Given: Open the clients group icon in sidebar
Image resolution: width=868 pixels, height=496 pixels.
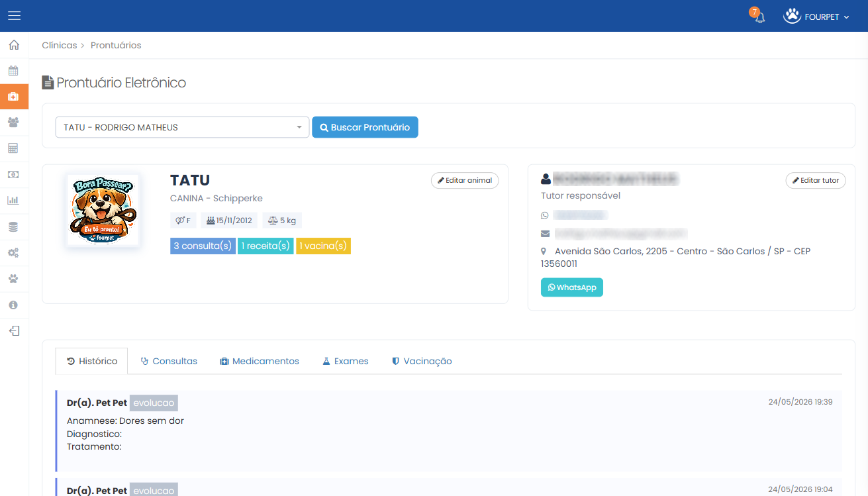Looking at the screenshot, I should (x=14, y=123).
